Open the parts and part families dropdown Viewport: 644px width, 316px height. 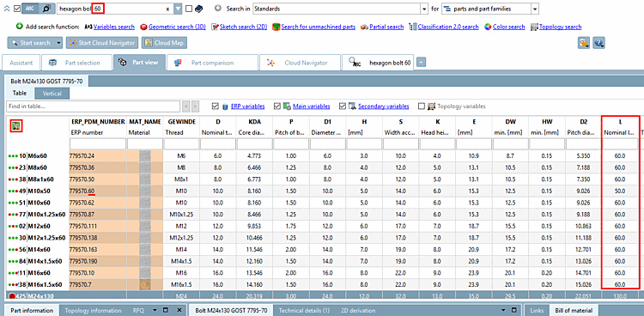[x=535, y=9]
